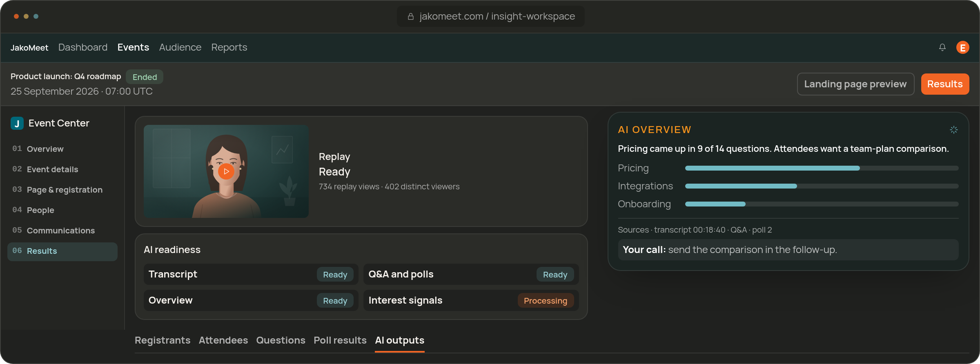Open 04 People in the sidebar
The height and width of the screenshot is (364, 980).
click(x=62, y=210)
